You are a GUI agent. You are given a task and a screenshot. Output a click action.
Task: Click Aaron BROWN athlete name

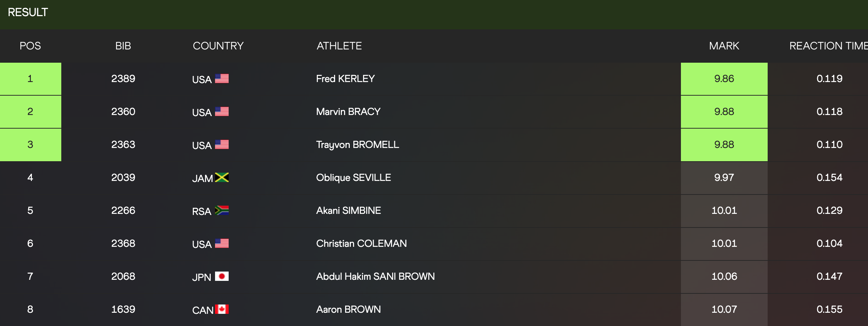pos(348,309)
